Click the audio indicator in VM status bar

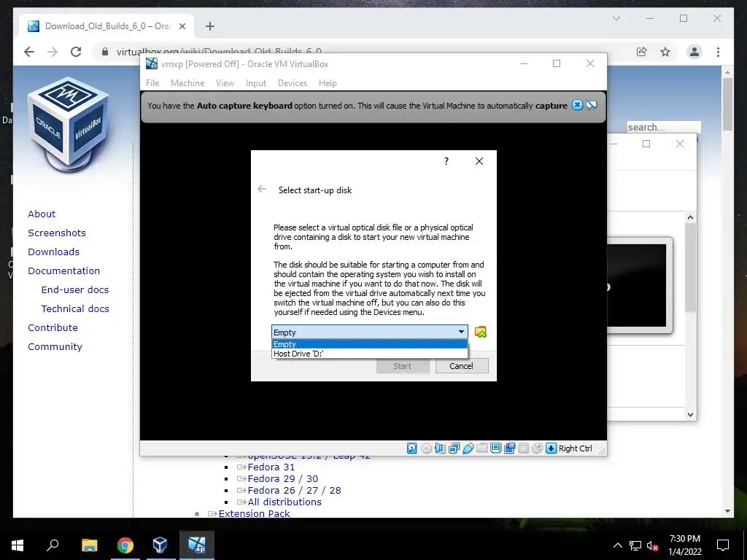[440, 448]
